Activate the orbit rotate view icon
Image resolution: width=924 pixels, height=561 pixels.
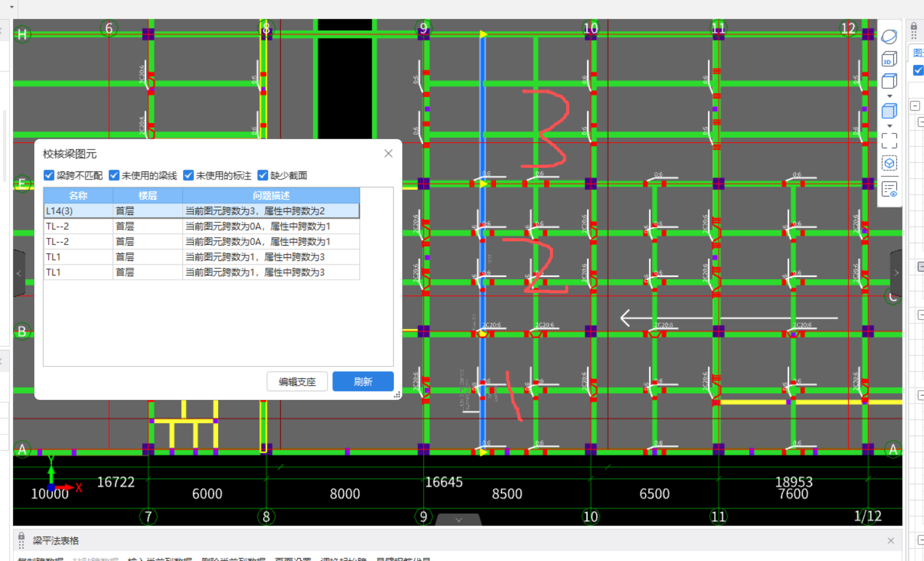[889, 37]
